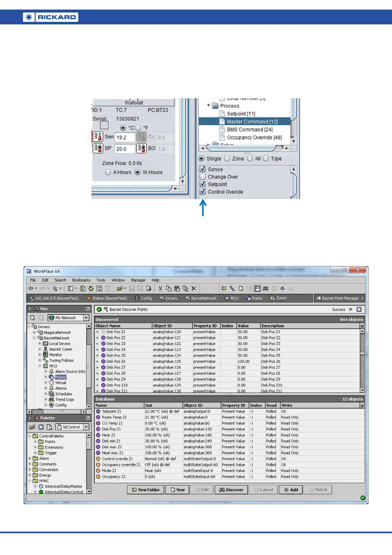Expand the Disk Pos Z3 discovered row
Screen dimensions: 392x555
tap(98, 344)
